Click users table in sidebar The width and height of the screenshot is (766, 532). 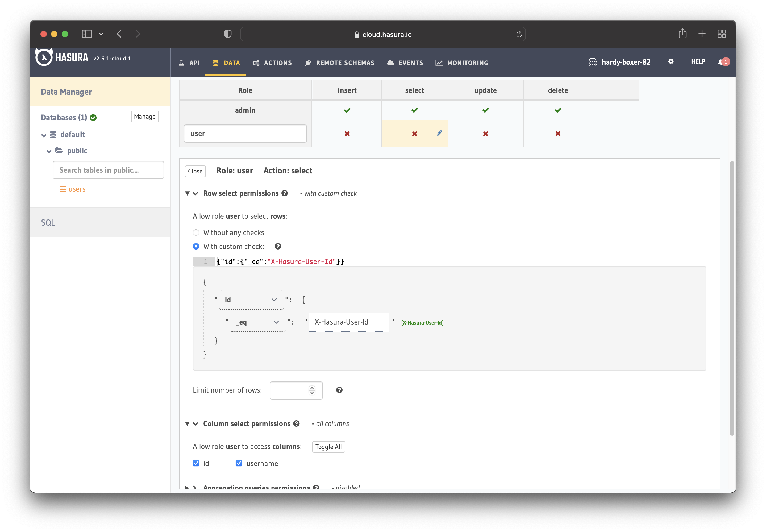[x=77, y=189]
